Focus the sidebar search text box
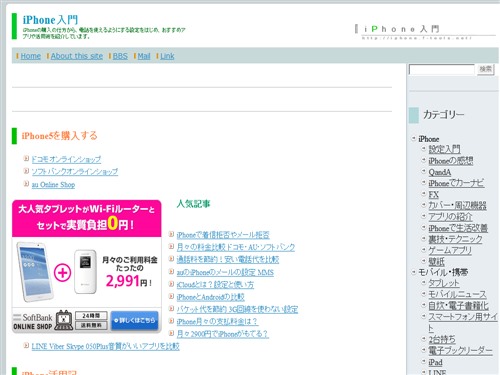Viewport: 500px width, 375px height. [441, 69]
